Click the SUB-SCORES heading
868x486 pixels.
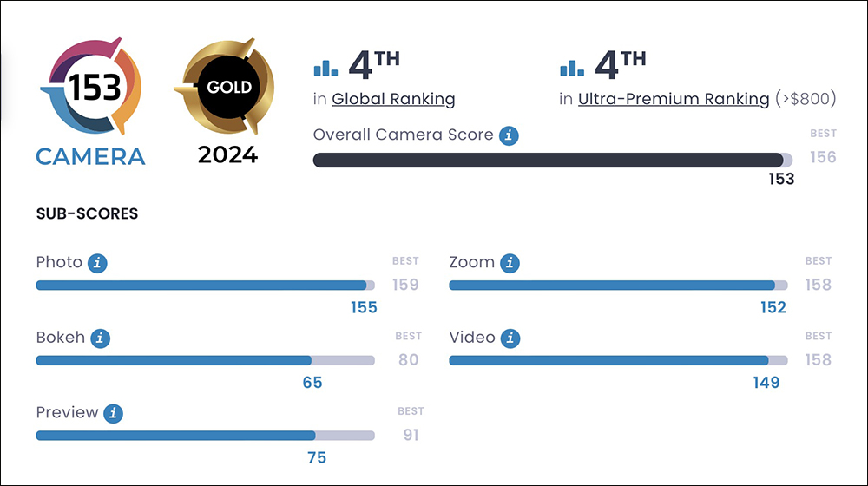[87, 213]
